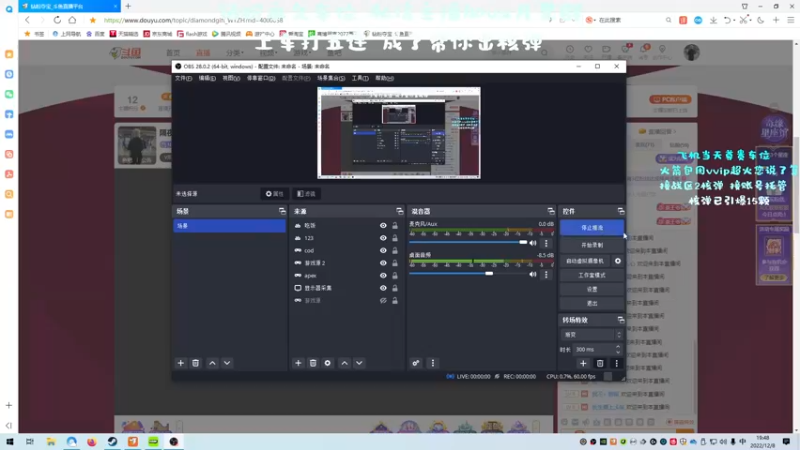Delete the selected source with the trash icon
This screenshot has height=450, width=800.
click(x=313, y=363)
